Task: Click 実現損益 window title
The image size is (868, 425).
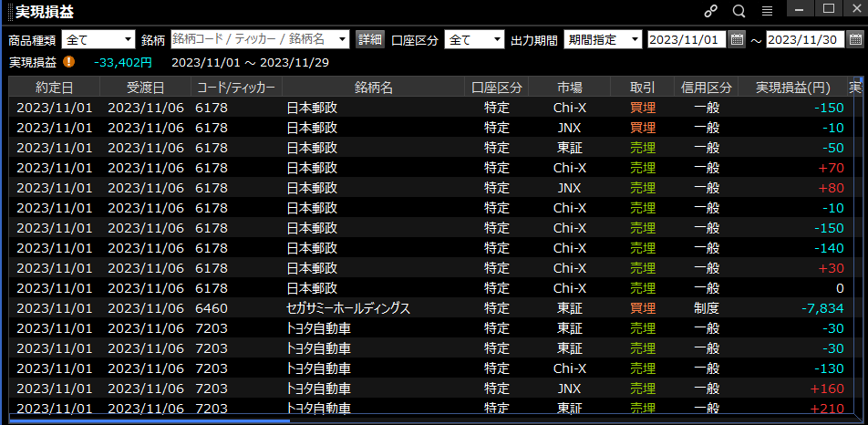Action: (x=45, y=11)
